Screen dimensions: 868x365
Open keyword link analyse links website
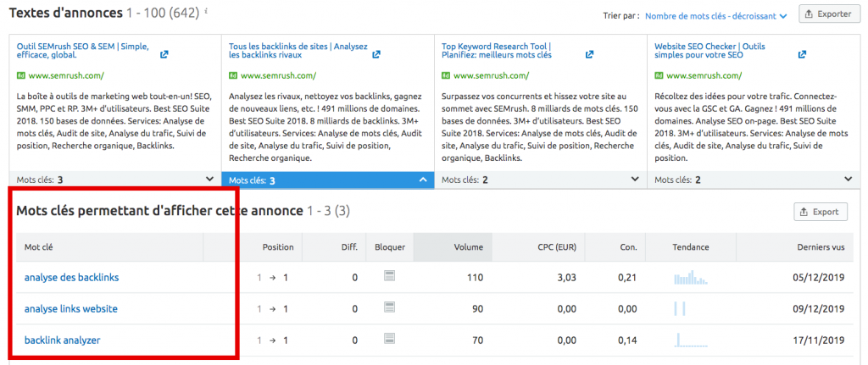click(71, 308)
